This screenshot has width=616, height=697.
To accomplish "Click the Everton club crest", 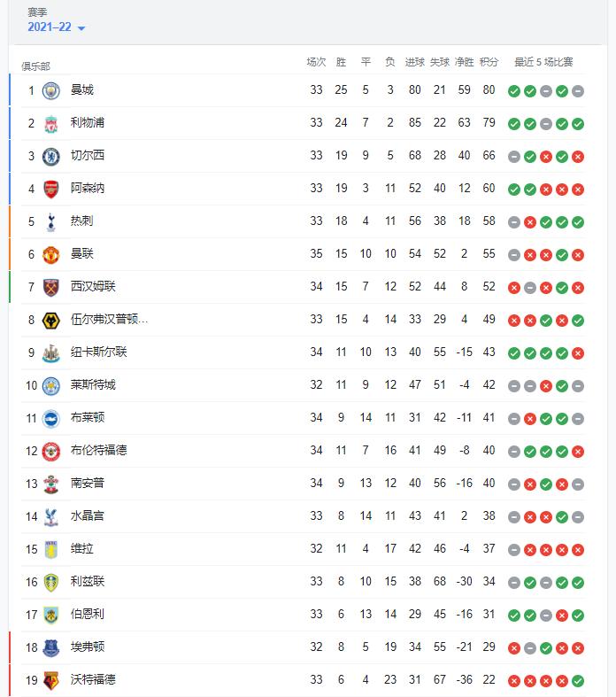I will coord(51,647).
